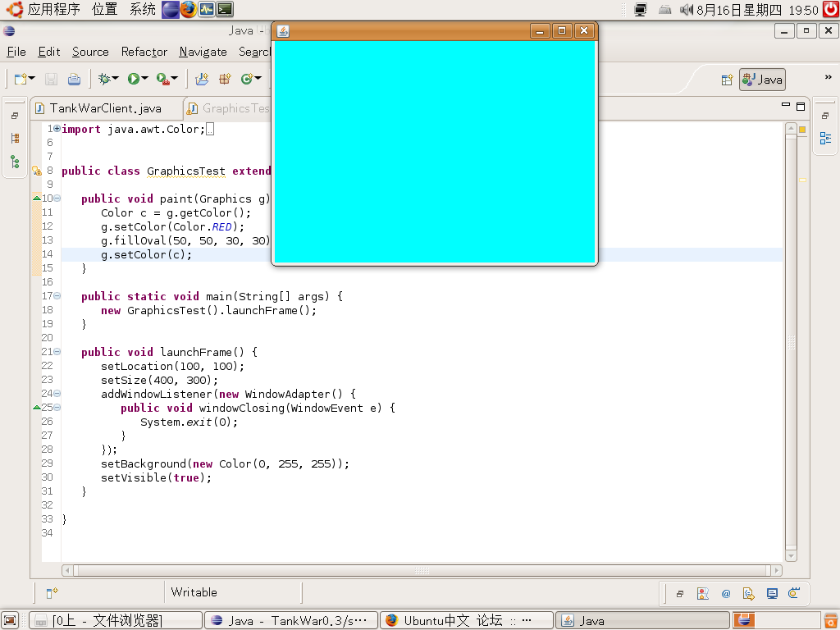This screenshot has height=630, width=840.
Task: Click the New Java Class icon
Action: (x=246, y=80)
